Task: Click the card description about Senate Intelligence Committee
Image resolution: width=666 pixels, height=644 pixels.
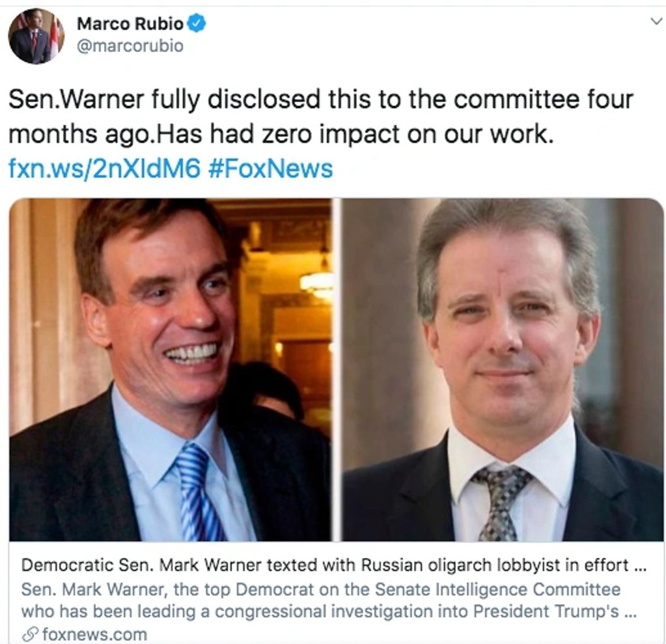Action: (329, 600)
